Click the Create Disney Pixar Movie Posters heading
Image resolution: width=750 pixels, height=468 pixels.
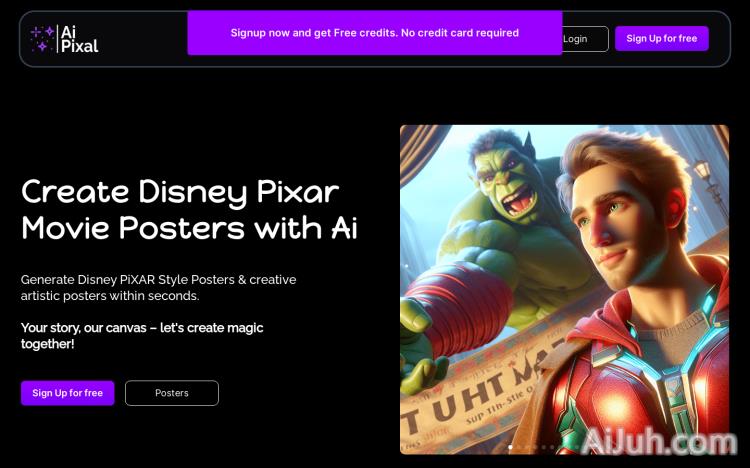tap(189, 209)
